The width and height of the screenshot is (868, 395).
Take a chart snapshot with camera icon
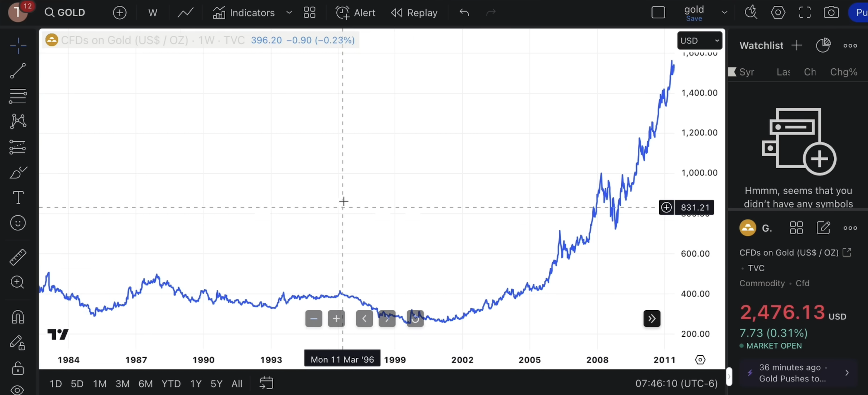point(831,13)
